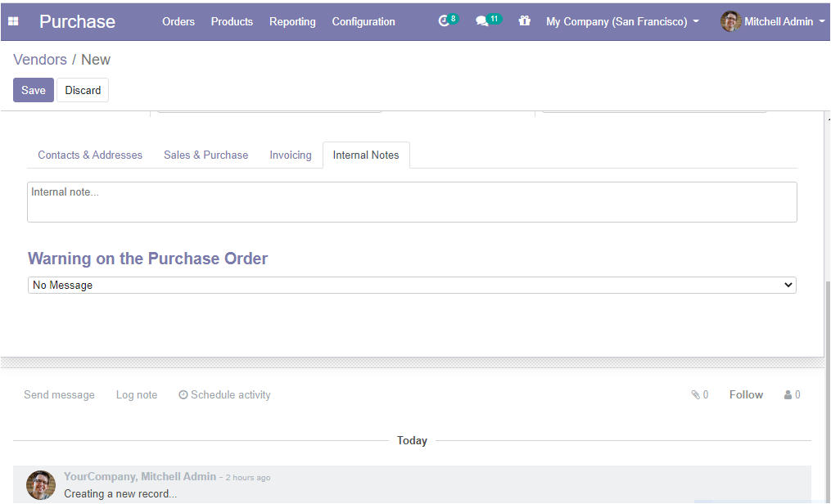The image size is (831, 504).
Task: Click 'Creating a new record...' message text
Action: click(120, 493)
